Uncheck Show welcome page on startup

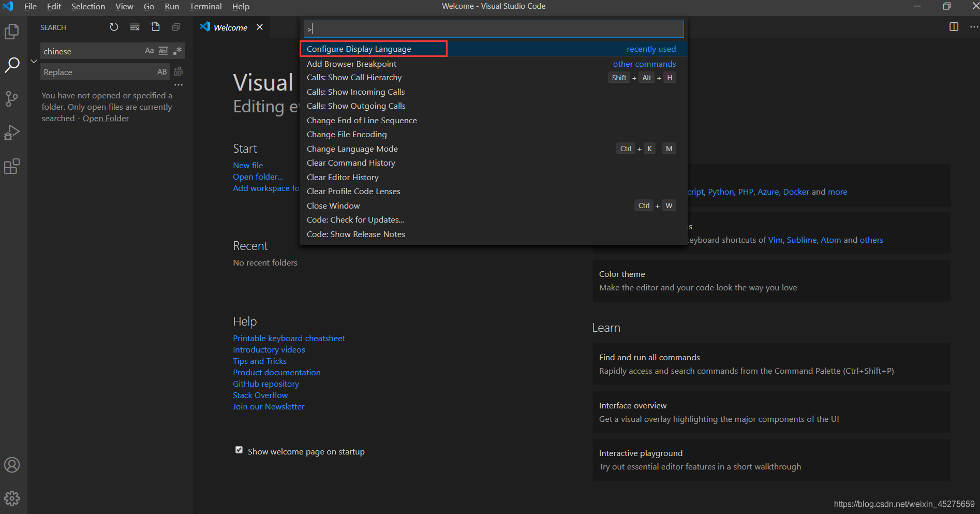(x=239, y=450)
